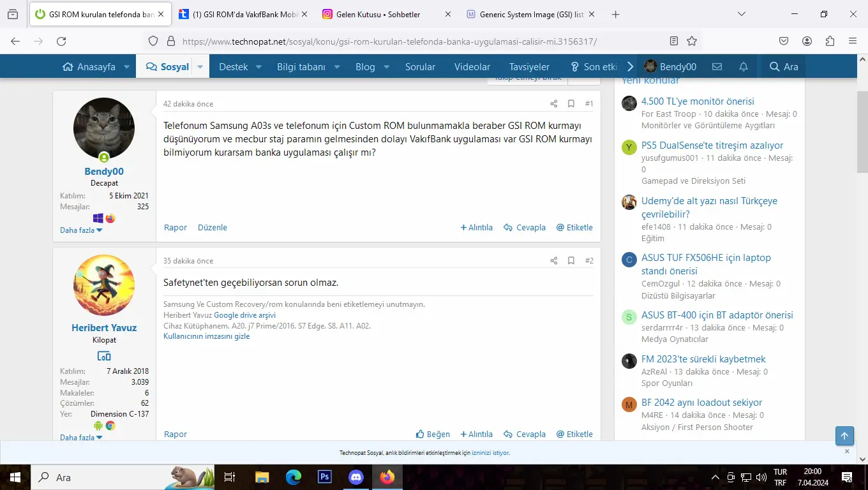Open PS5 DualSense'te titreşim azalıyor topic

(712, 145)
